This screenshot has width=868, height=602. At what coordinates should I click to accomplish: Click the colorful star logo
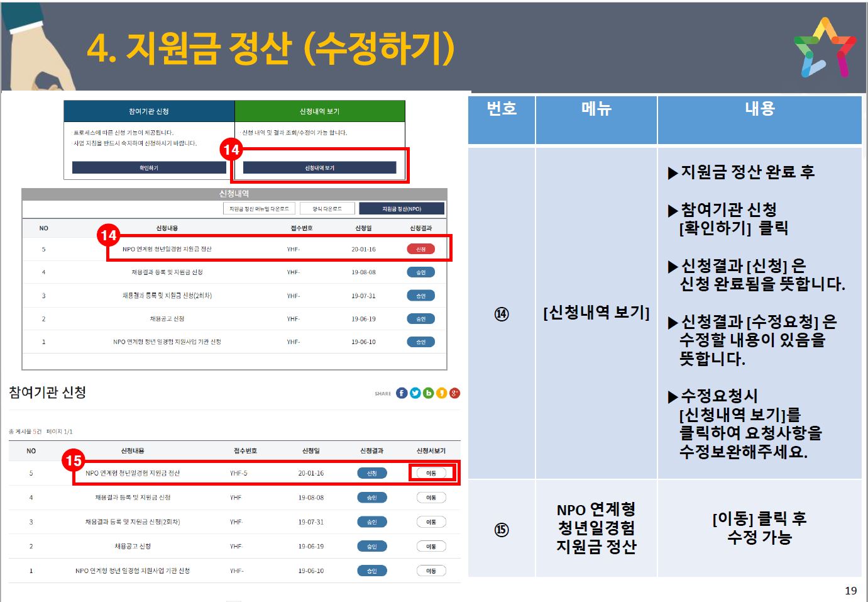(x=824, y=48)
